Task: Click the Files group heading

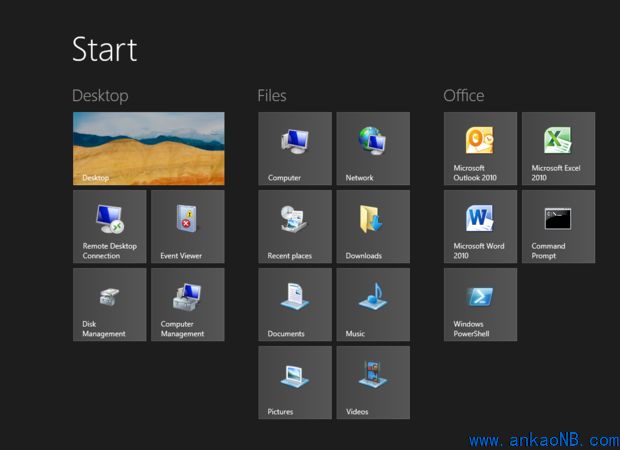Action: click(x=272, y=96)
